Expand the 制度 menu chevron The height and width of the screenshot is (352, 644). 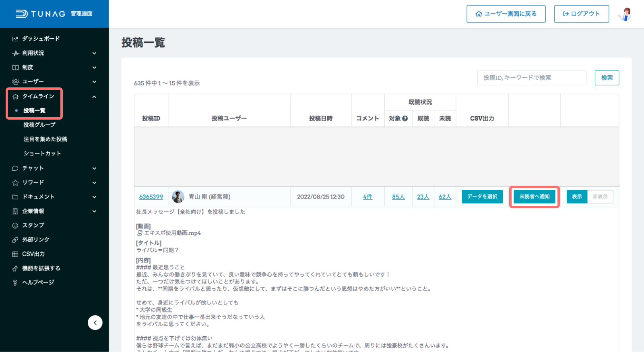pos(94,68)
